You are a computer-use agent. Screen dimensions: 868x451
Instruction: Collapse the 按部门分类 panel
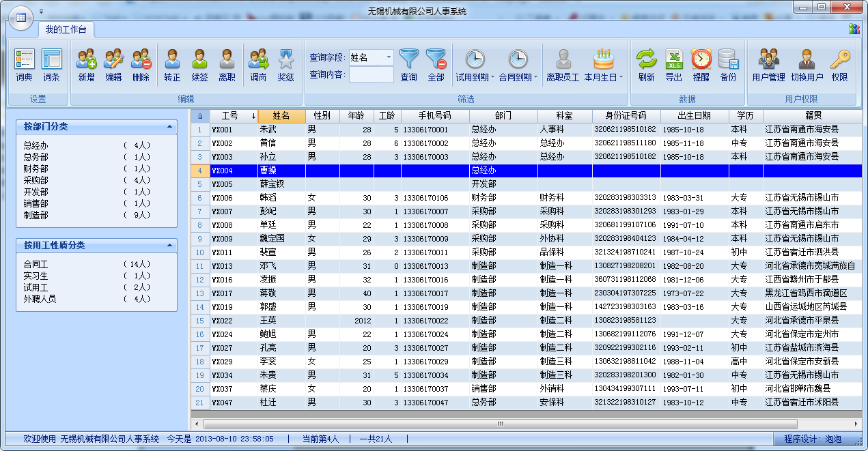pos(169,127)
